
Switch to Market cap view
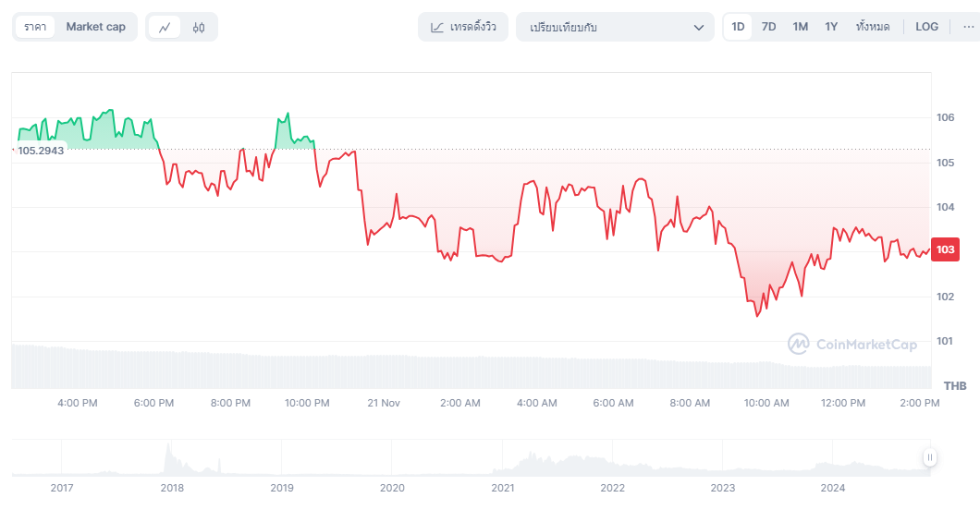95,27
